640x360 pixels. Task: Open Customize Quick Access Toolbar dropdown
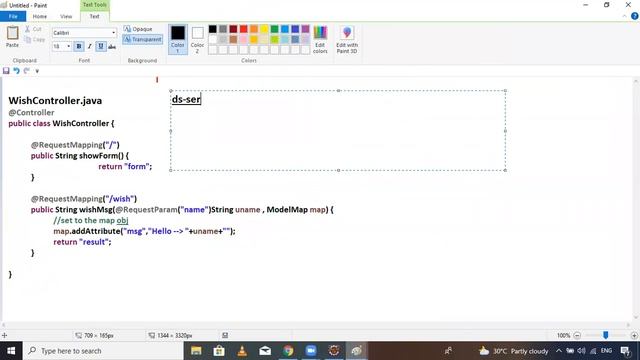pos(37,71)
